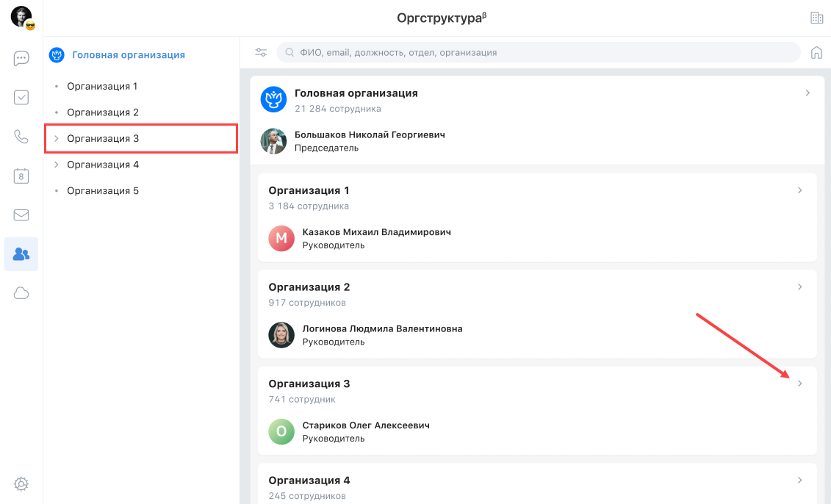Screen dimensions: 831x504
Task: Open Организация 3 card chevron arrow
Action: (x=800, y=384)
